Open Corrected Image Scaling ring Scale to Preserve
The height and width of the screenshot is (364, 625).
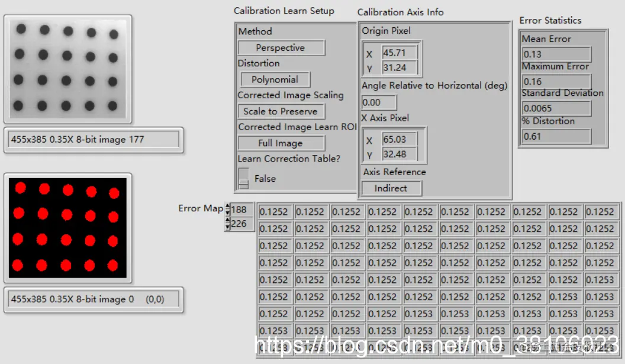click(281, 111)
